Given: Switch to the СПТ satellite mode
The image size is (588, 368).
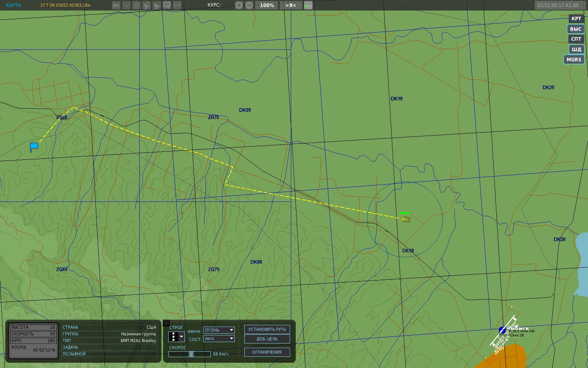Looking at the screenshot, I should (576, 39).
